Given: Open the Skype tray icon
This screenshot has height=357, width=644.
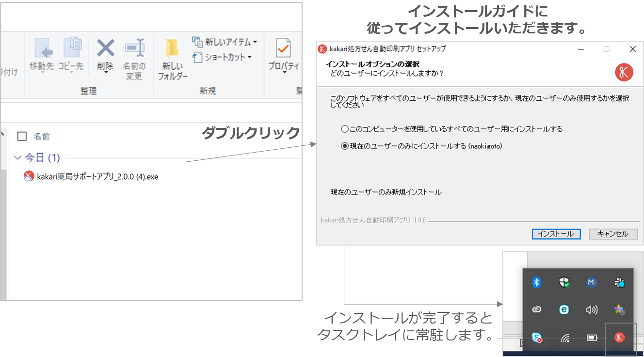Looking at the screenshot, I should coord(536,338).
